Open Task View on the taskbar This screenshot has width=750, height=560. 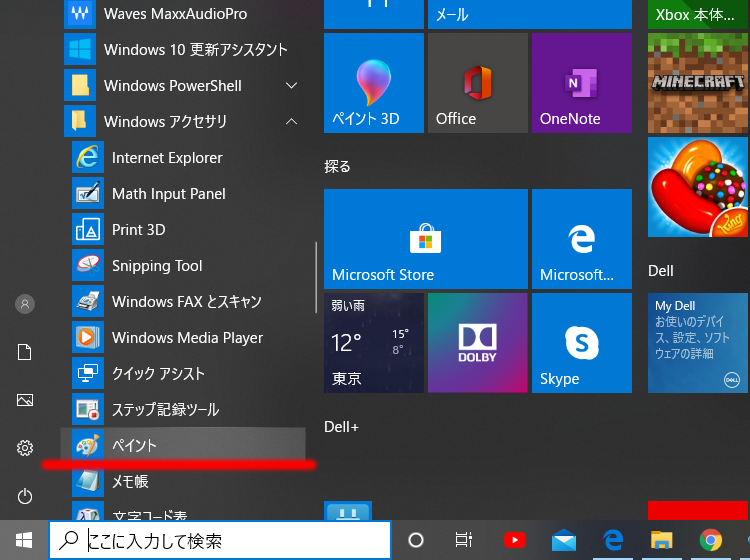pos(463,540)
